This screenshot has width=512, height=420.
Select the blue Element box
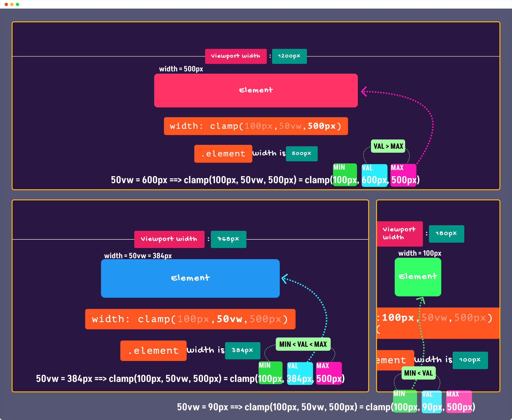(190, 278)
